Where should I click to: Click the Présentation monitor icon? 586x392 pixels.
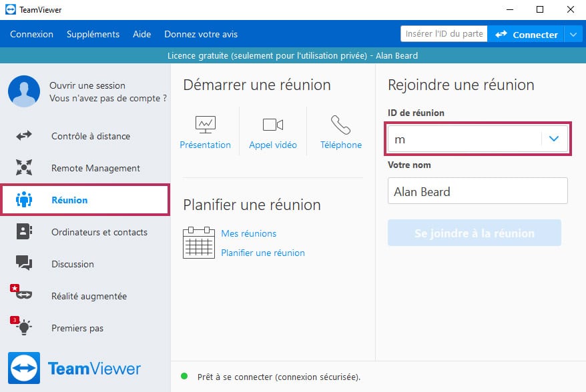[x=205, y=125]
